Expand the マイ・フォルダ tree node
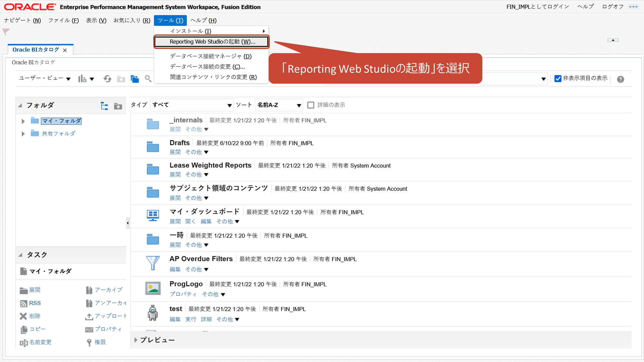Viewport: 644px width, 362px height. click(x=23, y=121)
